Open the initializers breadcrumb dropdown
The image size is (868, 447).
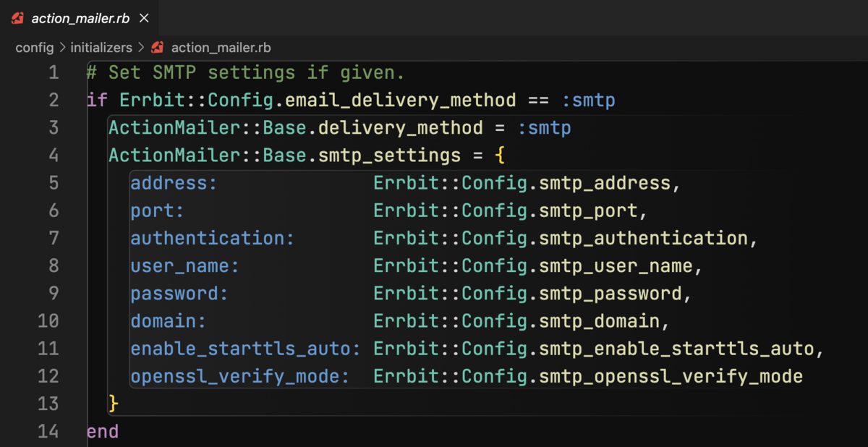point(101,47)
